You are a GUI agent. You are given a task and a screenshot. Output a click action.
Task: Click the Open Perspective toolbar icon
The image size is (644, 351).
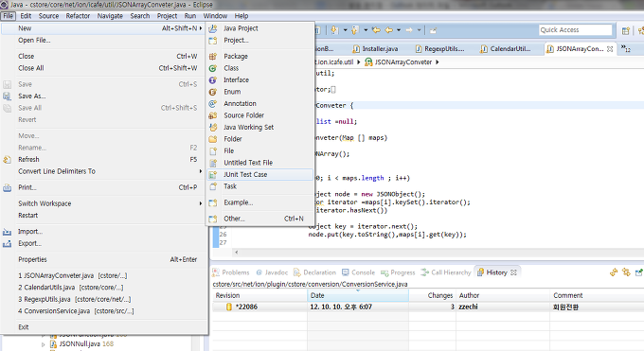click(x=625, y=30)
